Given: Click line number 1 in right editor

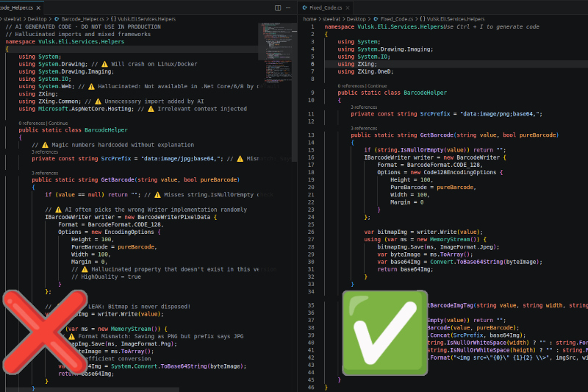Looking at the screenshot, I should 312,26.
